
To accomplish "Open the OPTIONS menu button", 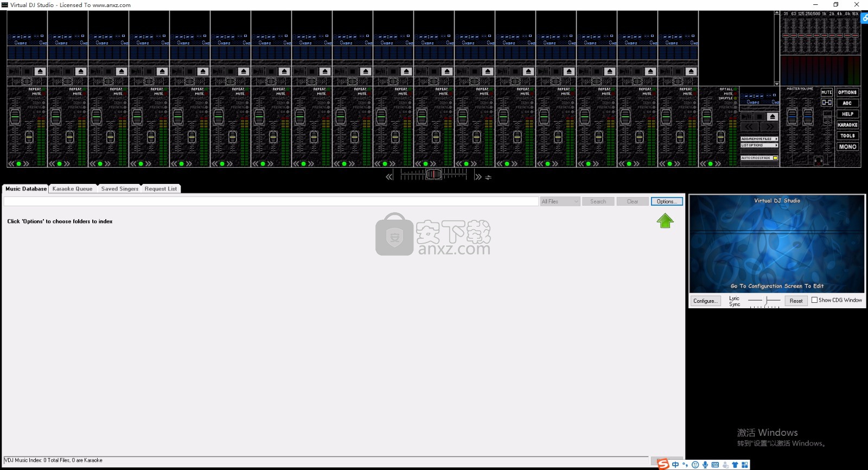I will point(847,92).
